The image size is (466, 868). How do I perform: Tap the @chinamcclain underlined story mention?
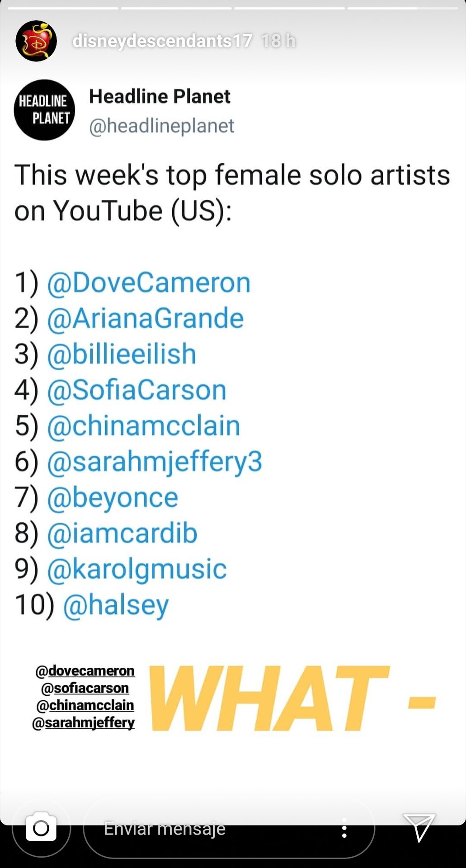[85, 705]
